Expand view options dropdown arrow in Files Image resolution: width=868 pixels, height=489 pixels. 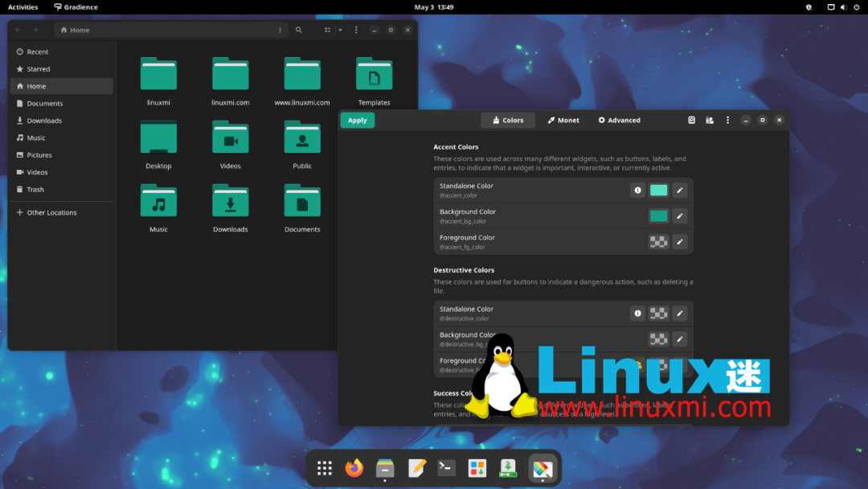click(x=340, y=30)
